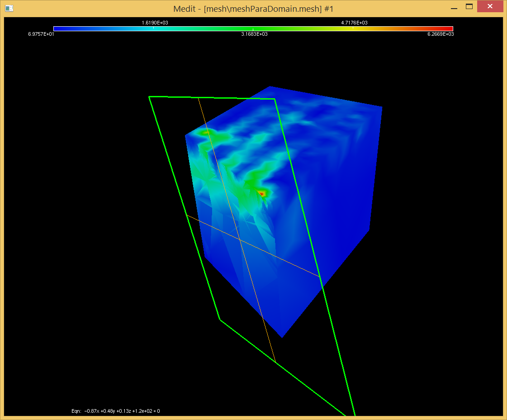Viewport: 507px width, 420px height.
Task: Click the window title meshParaDomain.mesh
Action: pyautogui.click(x=253, y=9)
